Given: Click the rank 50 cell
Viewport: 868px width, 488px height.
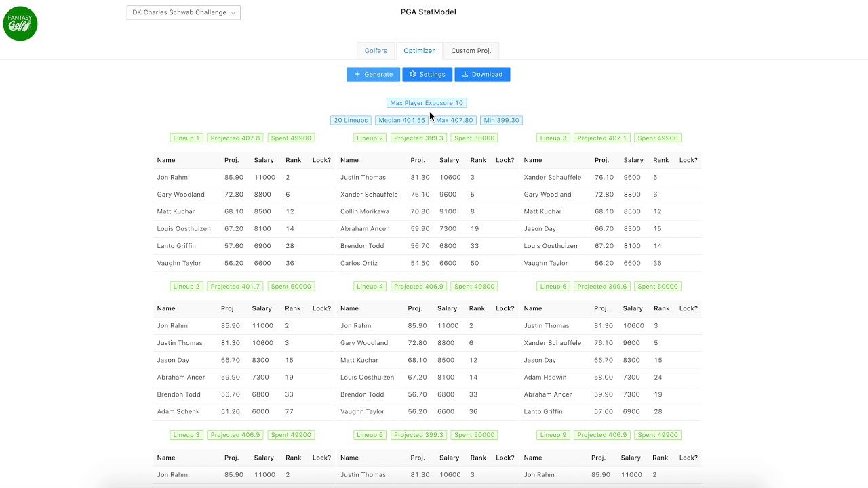Looking at the screenshot, I should coord(475,263).
